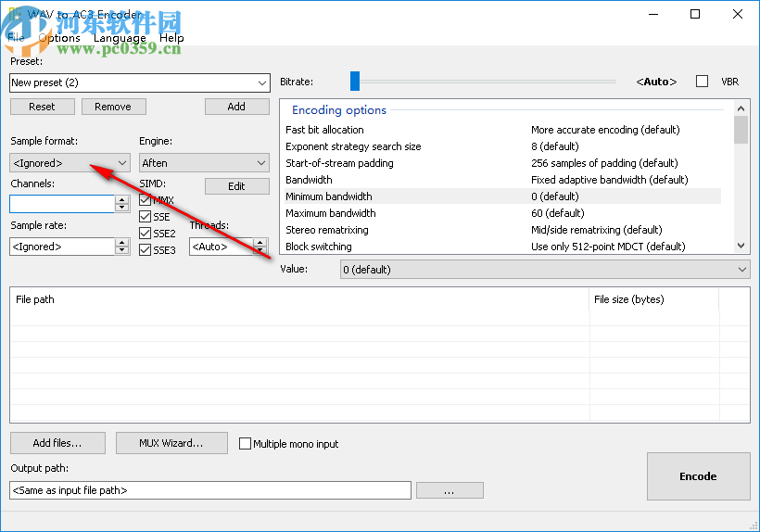This screenshot has height=532, width=760.
Task: Open the Value dropdown showing 0 (default)
Action: click(x=545, y=270)
